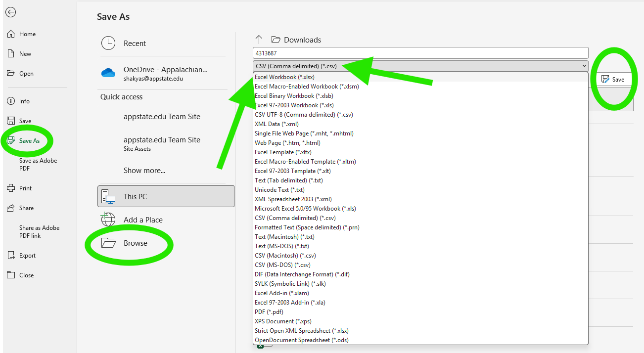Open first appstate.edu Team Site

pos(162,117)
